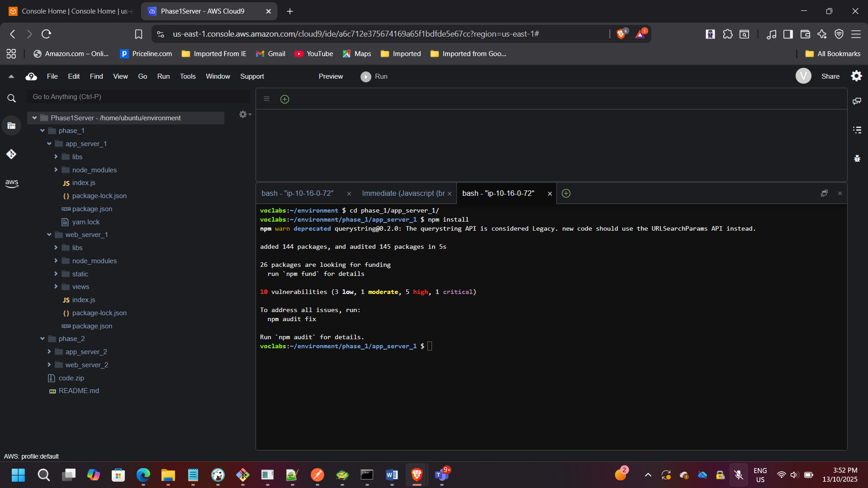868x488 pixels.
Task: Click the Go to Anything search field
Action: click(x=138, y=97)
